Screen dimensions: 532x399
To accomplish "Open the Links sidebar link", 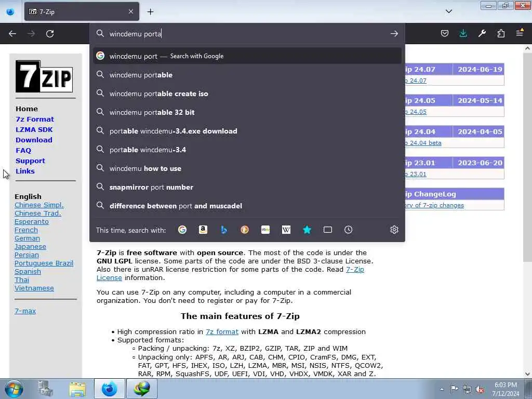I will [x=25, y=171].
